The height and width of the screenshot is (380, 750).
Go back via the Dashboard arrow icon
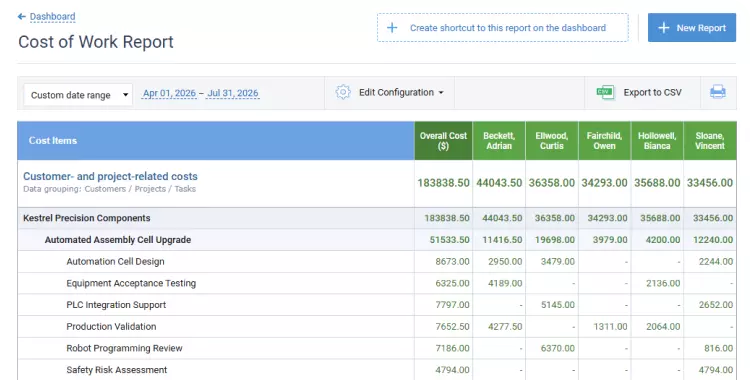tap(22, 17)
